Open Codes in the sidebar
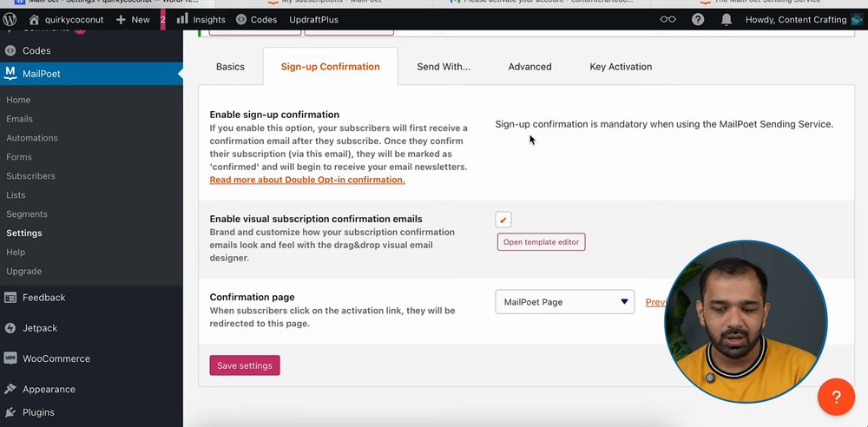868x427 pixels. point(36,50)
